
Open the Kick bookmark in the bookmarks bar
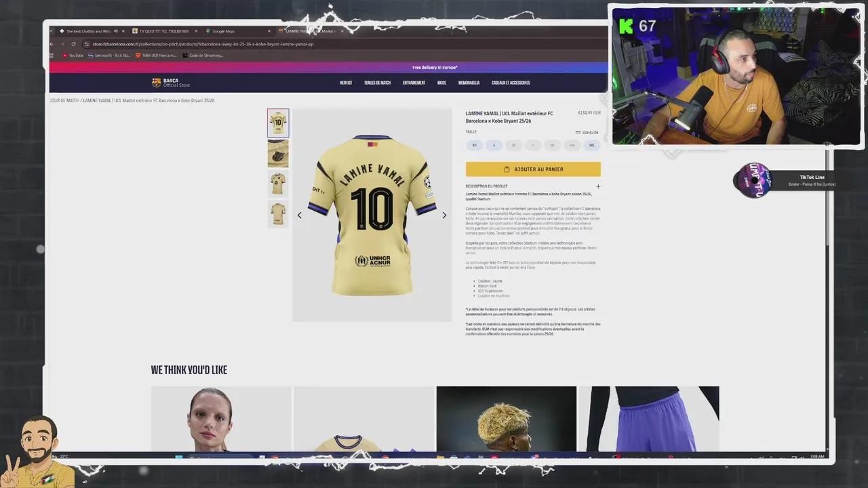tap(110, 56)
